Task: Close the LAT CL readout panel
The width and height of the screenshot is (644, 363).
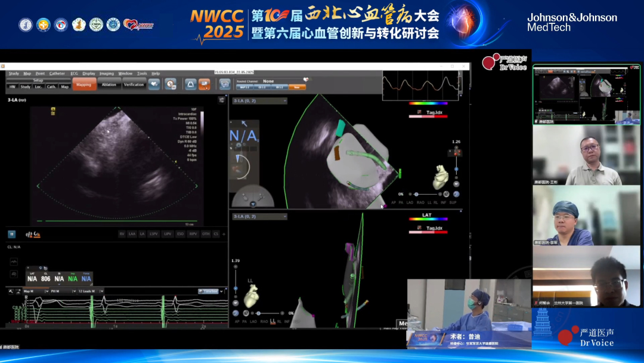Action: (28, 268)
